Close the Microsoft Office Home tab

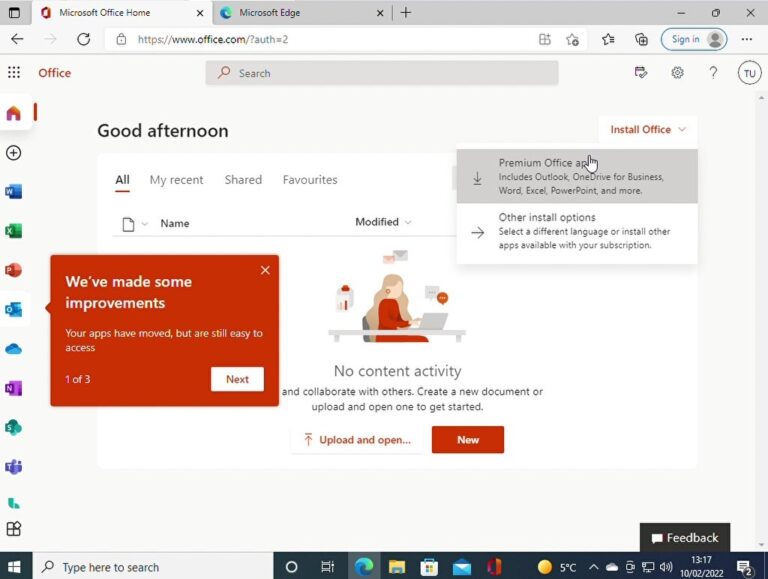pyautogui.click(x=200, y=13)
